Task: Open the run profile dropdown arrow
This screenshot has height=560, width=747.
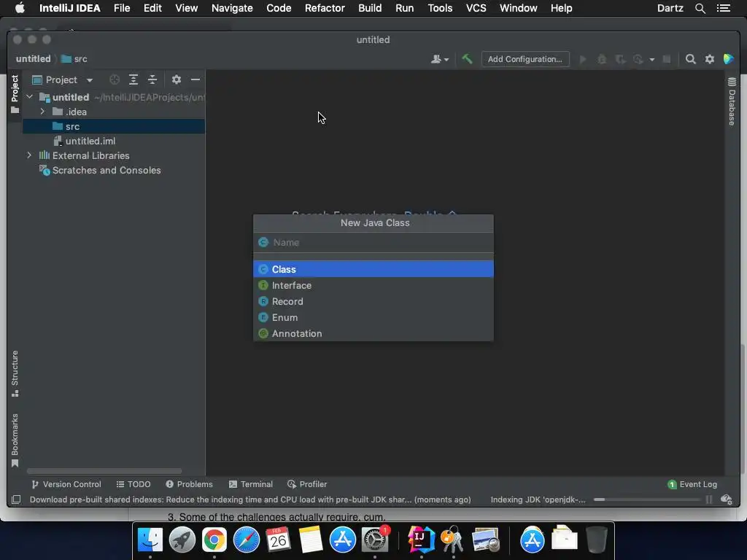Action: coord(651,60)
